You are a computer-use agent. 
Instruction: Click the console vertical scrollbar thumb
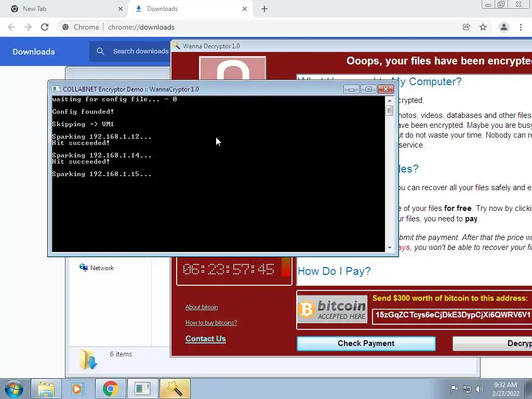tap(390, 111)
